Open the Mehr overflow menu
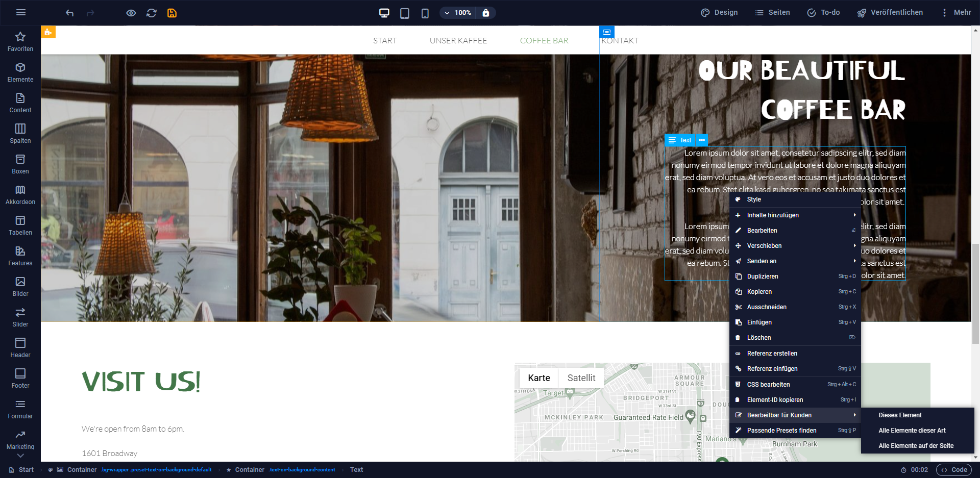This screenshot has width=980, height=478. 956,13
